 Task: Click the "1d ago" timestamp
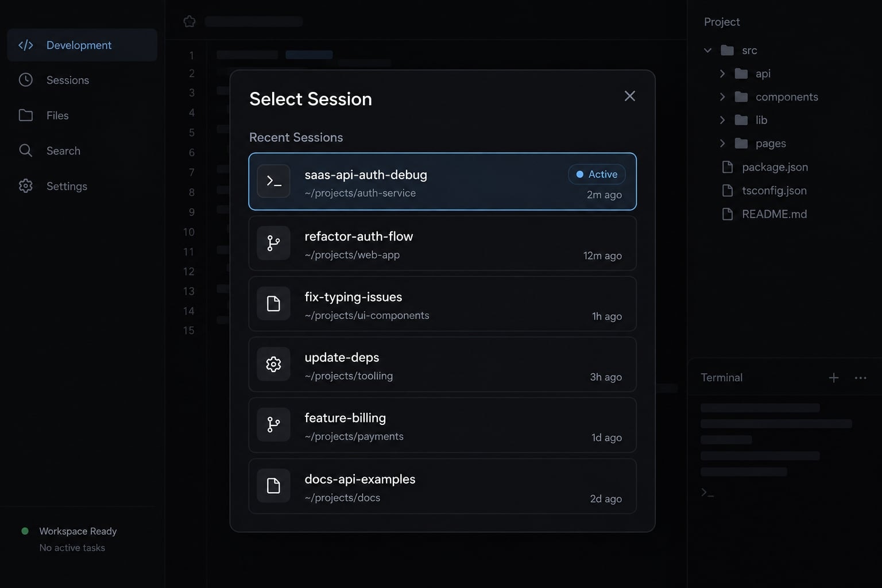[x=606, y=438]
